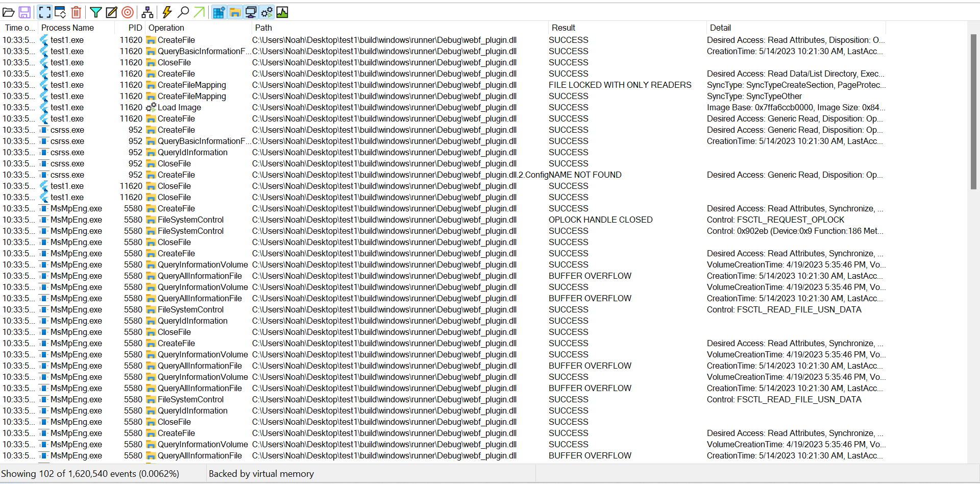Select the include-process-from-window target tool
This screenshot has height=484, width=980.
(128, 12)
